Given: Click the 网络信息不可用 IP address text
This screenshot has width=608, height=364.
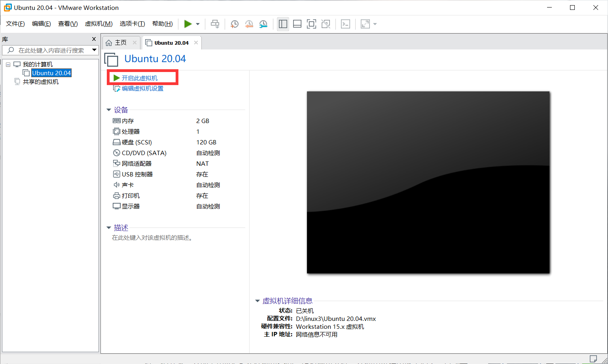Looking at the screenshot, I should (316, 334).
